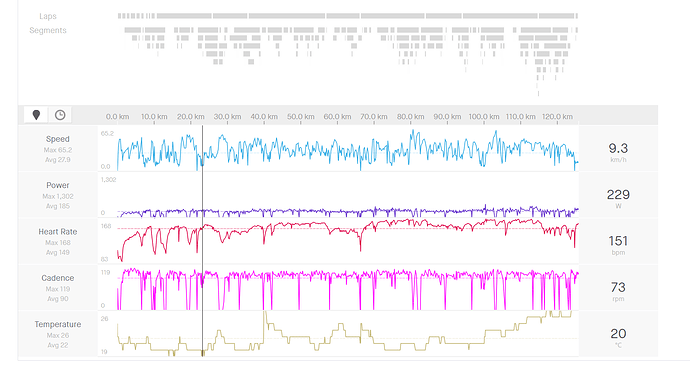Image resolution: width=690 pixels, height=373 pixels.
Task: Click the 151 bpm heart rate readout
Action: (x=618, y=244)
